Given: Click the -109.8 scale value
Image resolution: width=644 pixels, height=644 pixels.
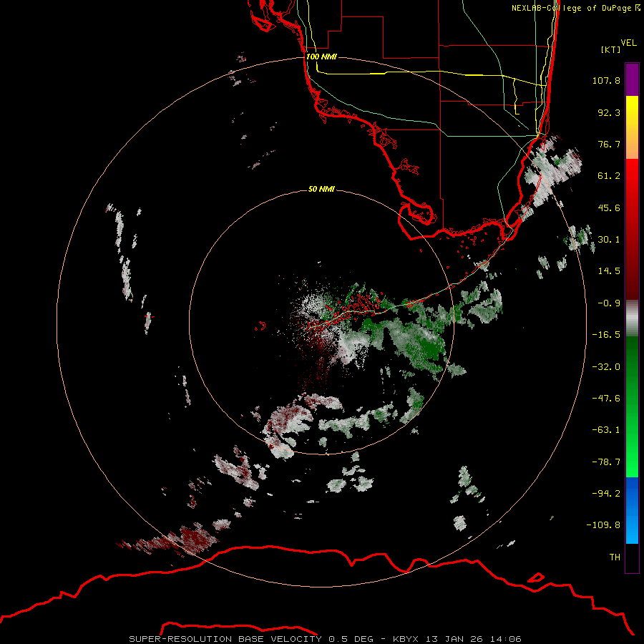Looking at the screenshot, I should click(603, 525).
